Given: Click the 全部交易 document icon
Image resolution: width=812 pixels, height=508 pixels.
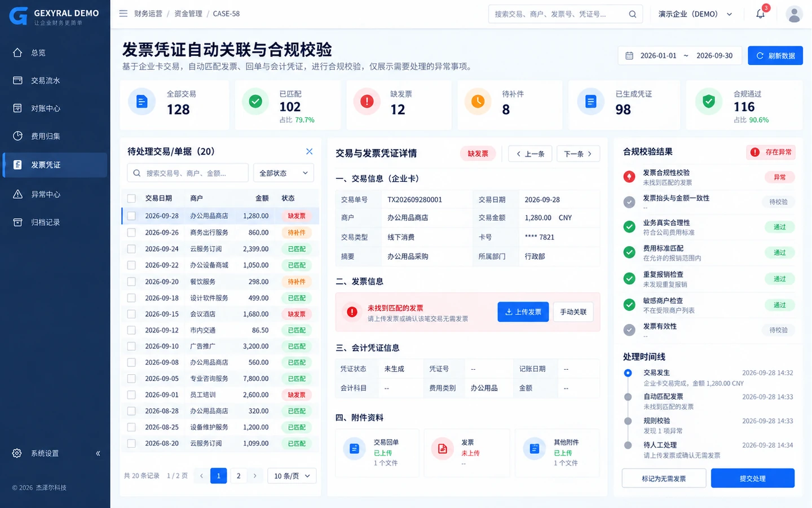Looking at the screenshot, I should [x=142, y=102].
